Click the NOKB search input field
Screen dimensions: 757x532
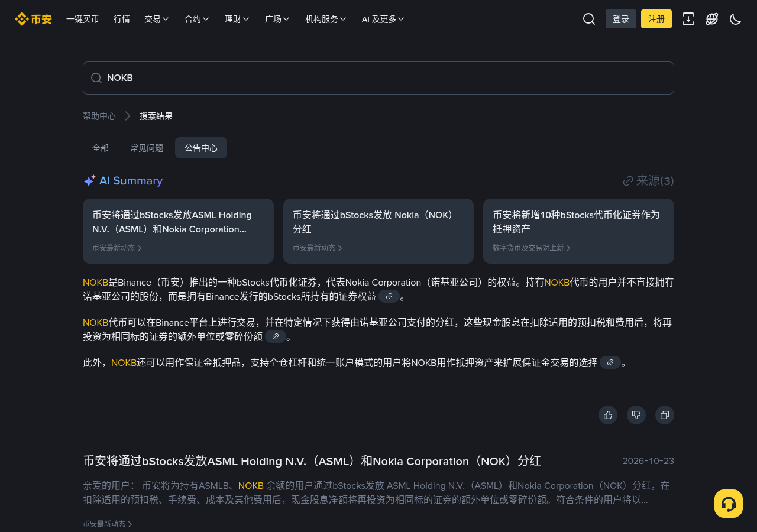pyautogui.click(x=378, y=78)
